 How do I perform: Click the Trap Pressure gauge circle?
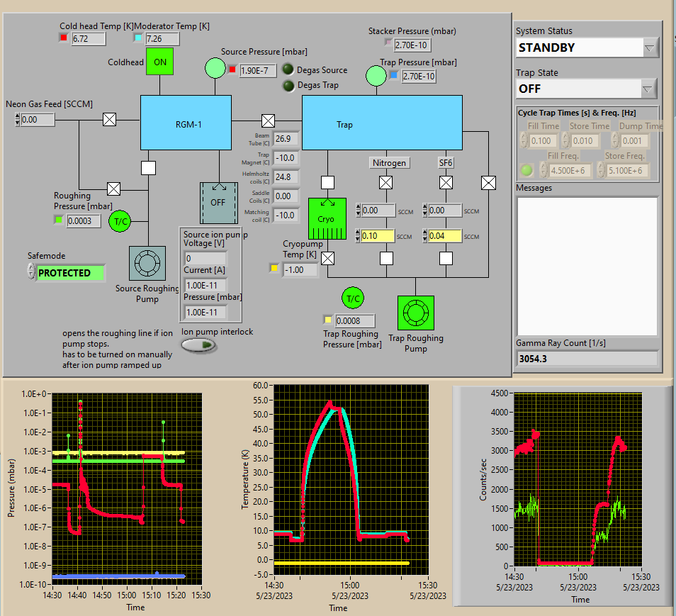pyautogui.click(x=376, y=75)
